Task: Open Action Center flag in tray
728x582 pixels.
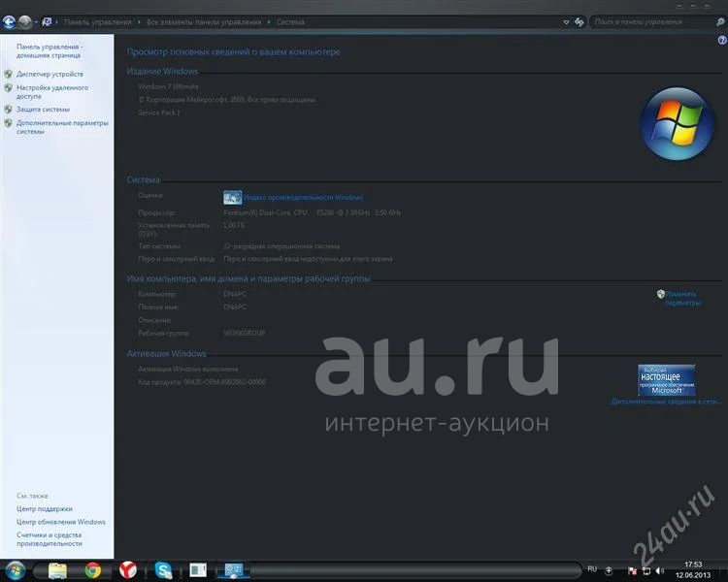Action: 632,571
